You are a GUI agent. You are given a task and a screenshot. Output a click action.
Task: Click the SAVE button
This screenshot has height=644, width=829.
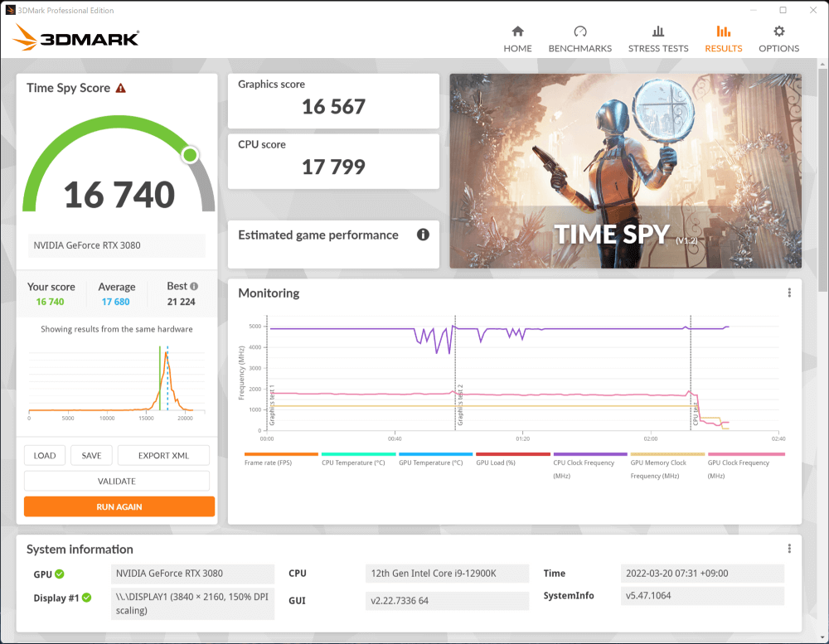[x=91, y=455]
